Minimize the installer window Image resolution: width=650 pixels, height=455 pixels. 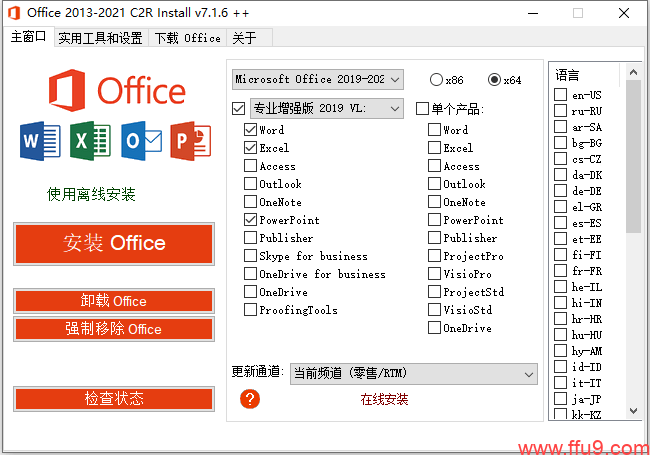pyautogui.click(x=533, y=13)
